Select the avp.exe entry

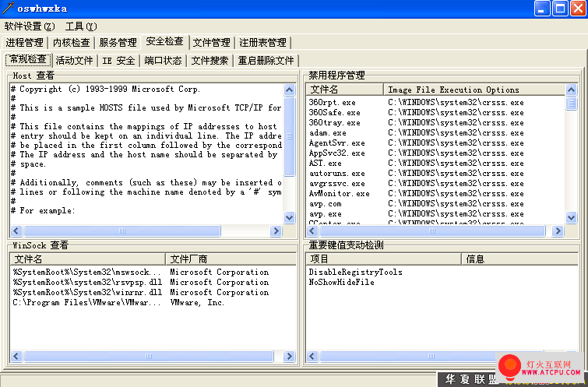pyautogui.click(x=435, y=214)
